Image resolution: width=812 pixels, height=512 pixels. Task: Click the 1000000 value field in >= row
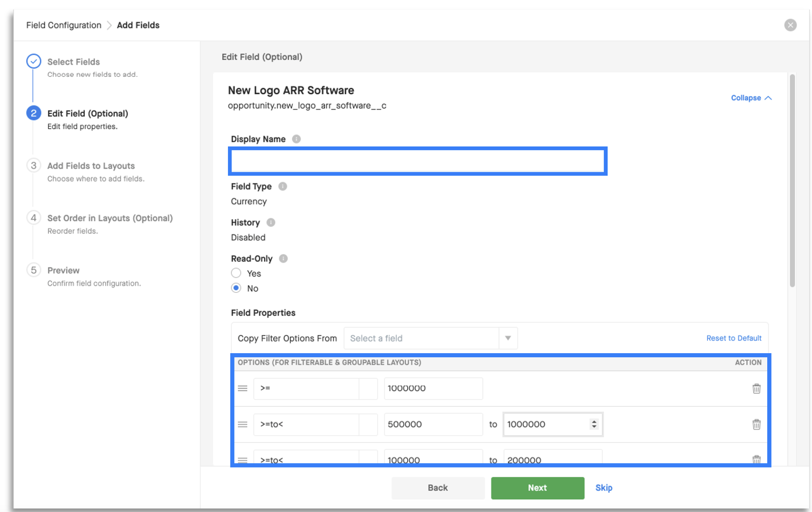point(433,389)
